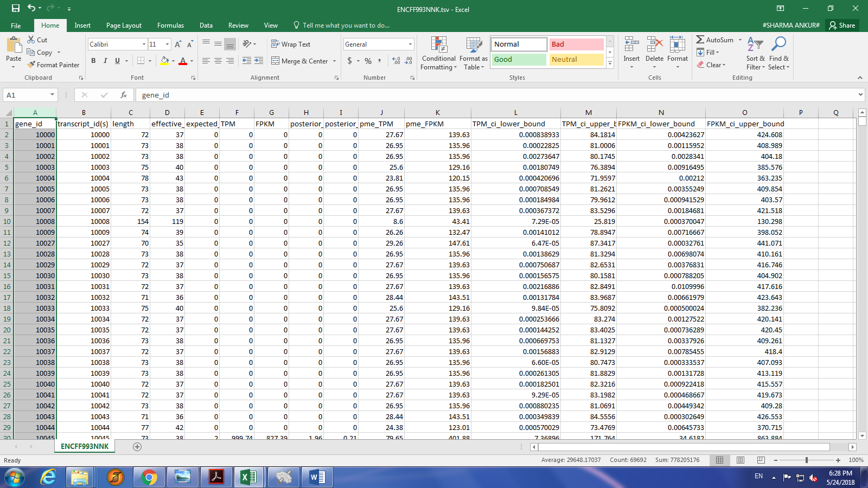This screenshot has width=868, height=488.
Task: Open Word from the taskbar
Action: point(318,477)
